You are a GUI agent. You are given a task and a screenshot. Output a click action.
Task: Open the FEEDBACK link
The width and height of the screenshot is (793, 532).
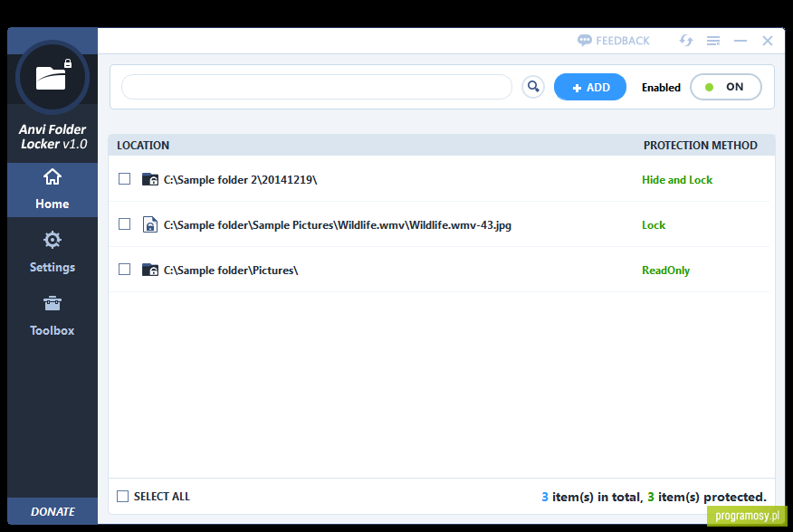coord(614,41)
